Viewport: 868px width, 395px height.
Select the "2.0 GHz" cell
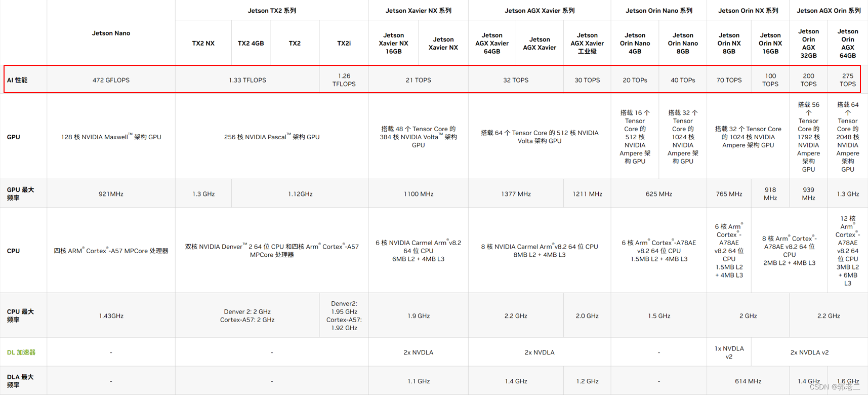[x=587, y=316]
